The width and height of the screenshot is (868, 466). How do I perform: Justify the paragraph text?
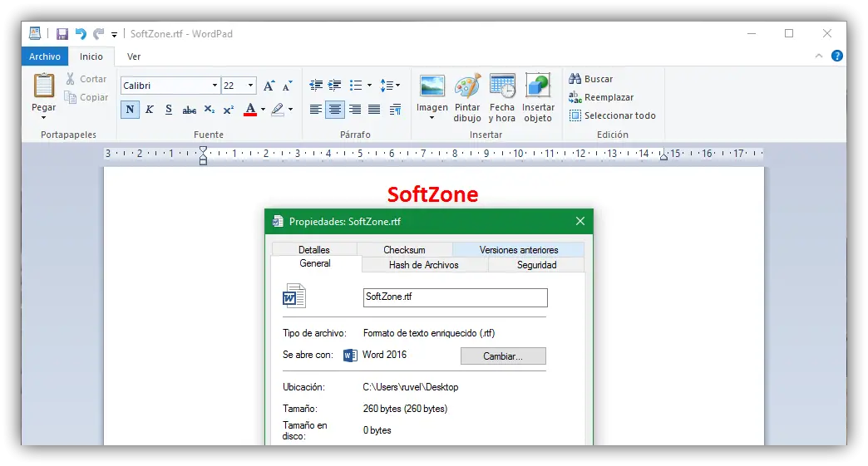pos(374,110)
